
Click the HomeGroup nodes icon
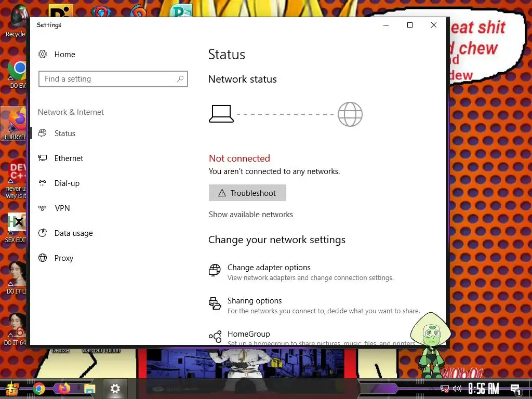coord(215,337)
